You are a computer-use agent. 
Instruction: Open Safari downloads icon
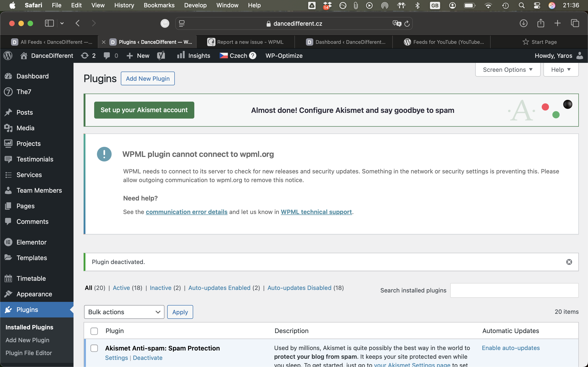pyautogui.click(x=523, y=23)
